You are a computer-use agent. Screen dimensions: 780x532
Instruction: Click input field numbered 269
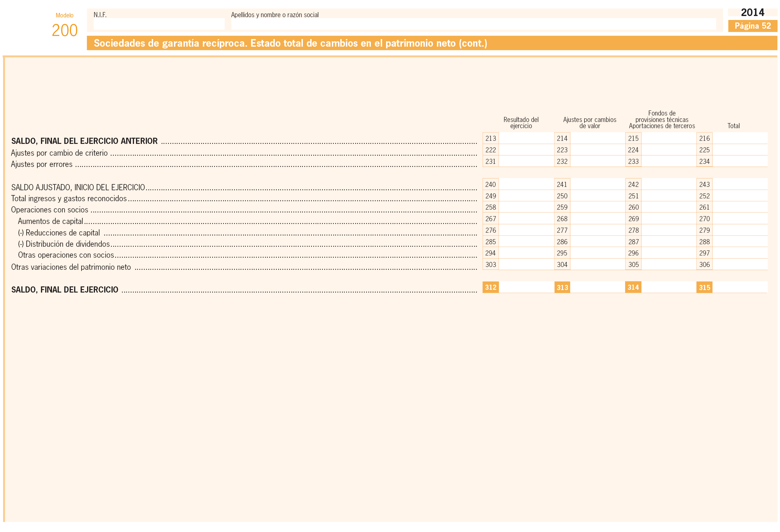tap(668, 219)
